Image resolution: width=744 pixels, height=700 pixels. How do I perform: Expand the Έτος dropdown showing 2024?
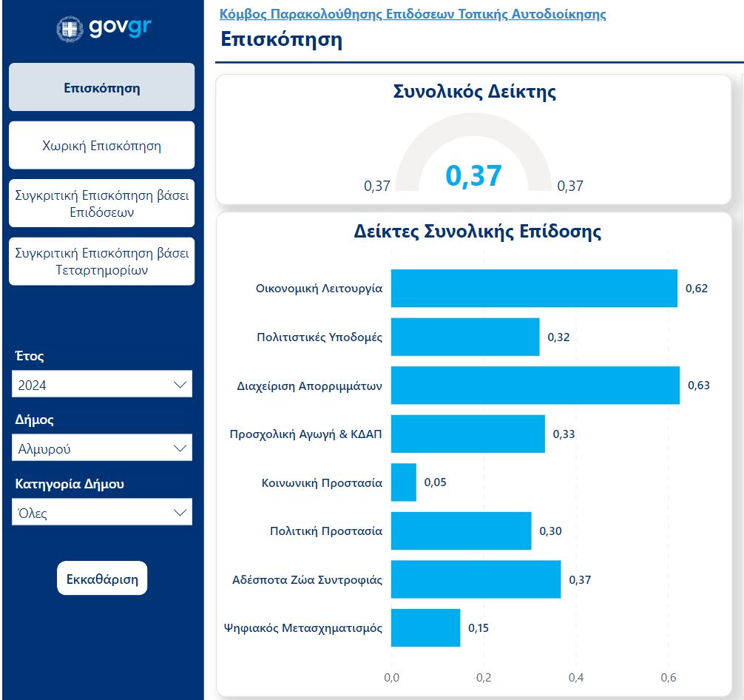pos(101,385)
